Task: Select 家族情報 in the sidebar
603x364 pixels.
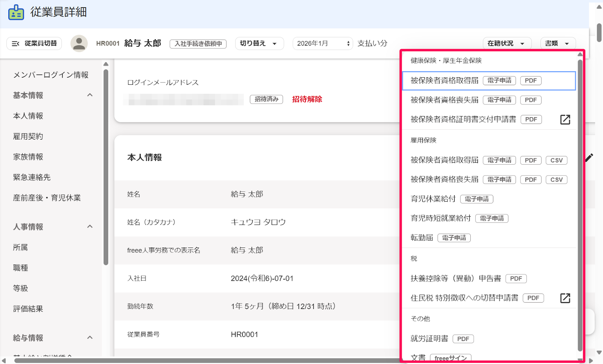Action: [28, 157]
